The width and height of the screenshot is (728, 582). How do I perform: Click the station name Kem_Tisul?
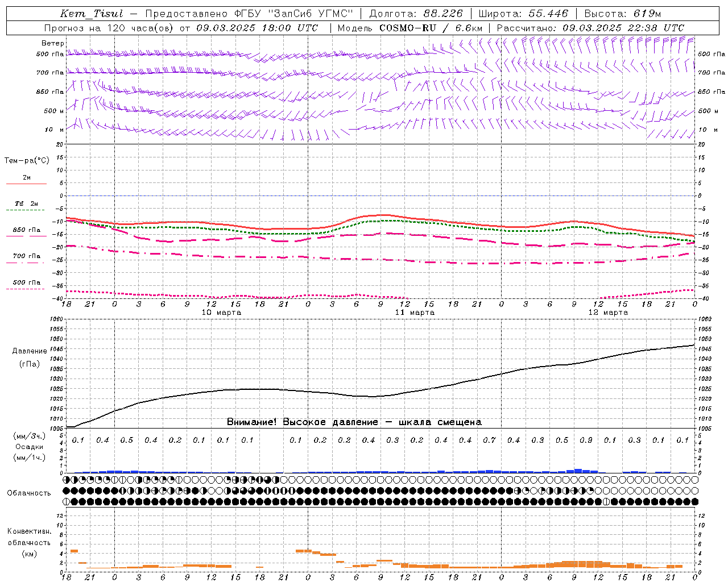click(92, 14)
